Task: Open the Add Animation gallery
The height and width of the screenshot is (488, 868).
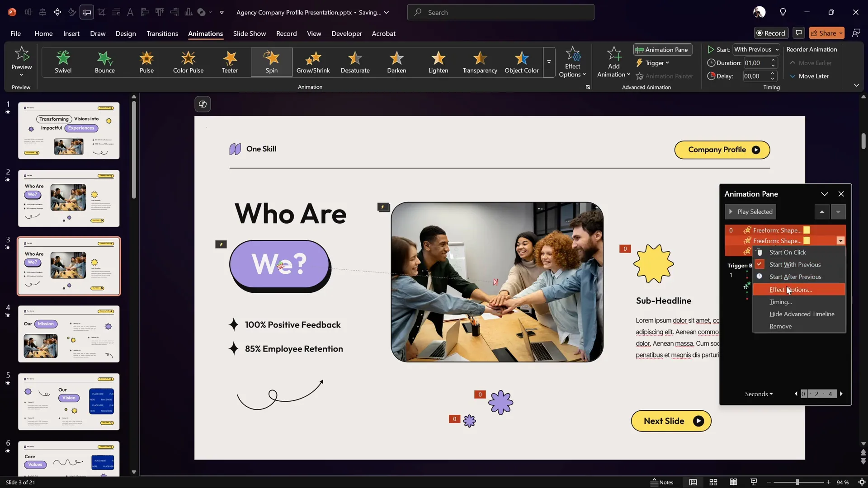Action: [613, 62]
